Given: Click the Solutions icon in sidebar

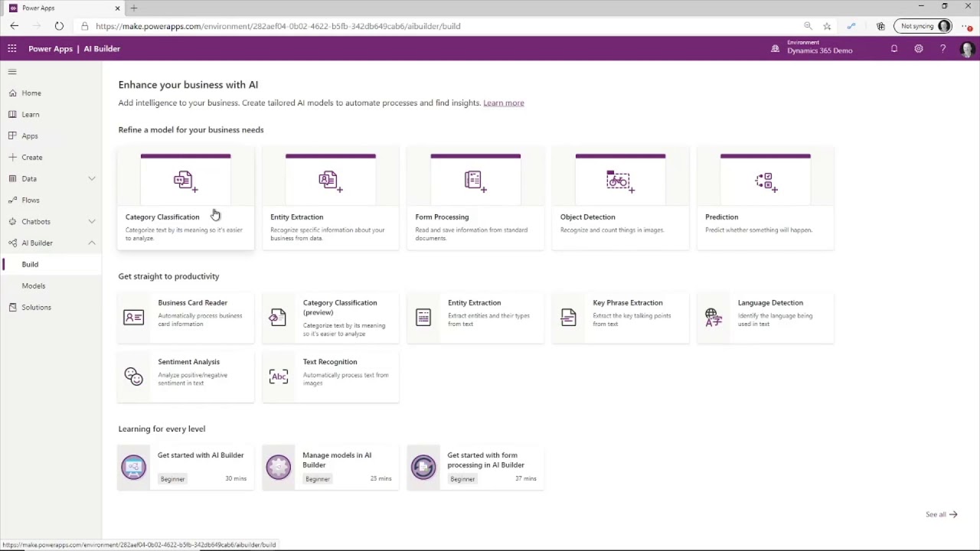Looking at the screenshot, I should [x=12, y=308].
